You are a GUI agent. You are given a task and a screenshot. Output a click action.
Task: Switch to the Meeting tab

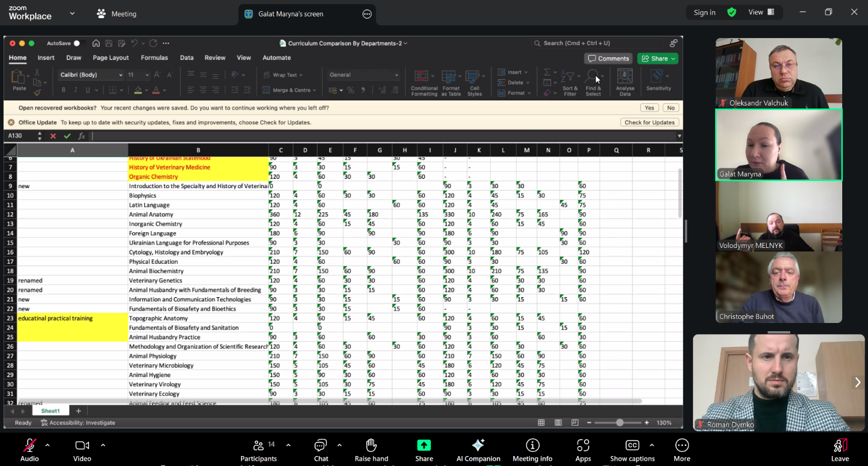(117, 13)
